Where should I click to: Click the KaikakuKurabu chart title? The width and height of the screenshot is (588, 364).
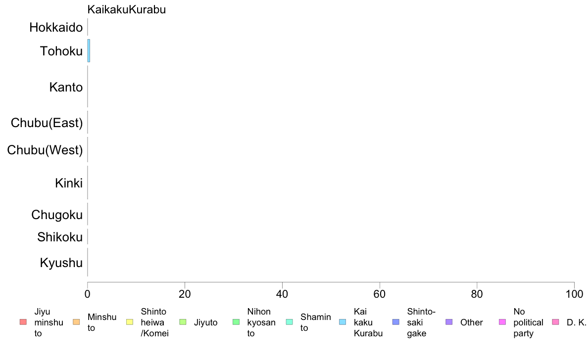(x=126, y=10)
